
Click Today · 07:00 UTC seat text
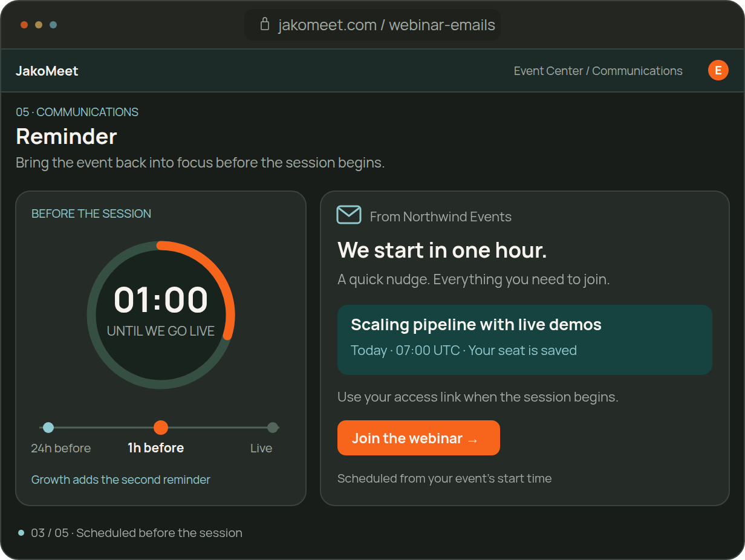(x=464, y=350)
